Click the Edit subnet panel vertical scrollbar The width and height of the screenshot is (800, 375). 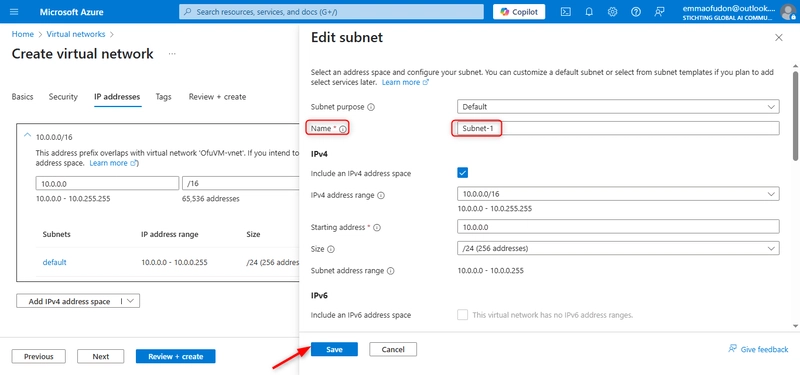click(795, 117)
